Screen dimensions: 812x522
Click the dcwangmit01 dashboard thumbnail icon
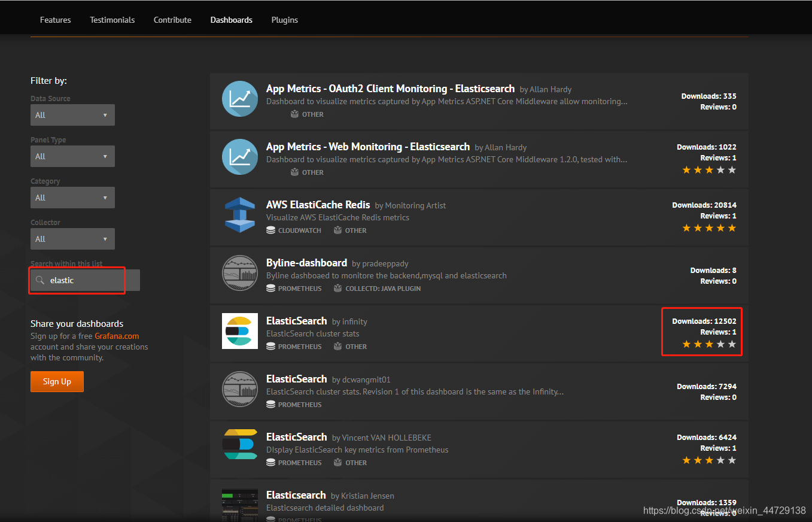tap(240, 389)
